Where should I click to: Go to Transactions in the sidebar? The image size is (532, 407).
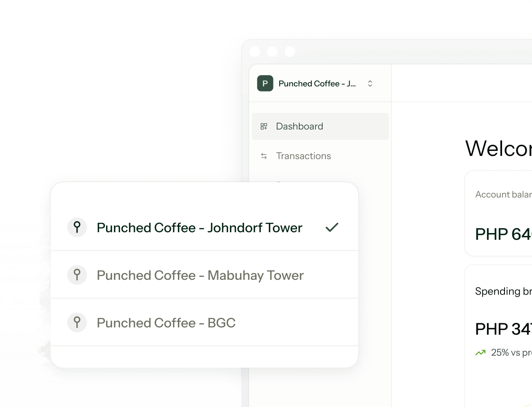pos(303,156)
